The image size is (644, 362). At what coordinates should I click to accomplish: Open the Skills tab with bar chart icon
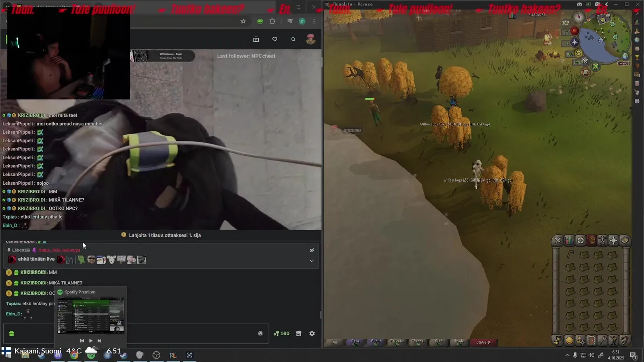point(569,241)
